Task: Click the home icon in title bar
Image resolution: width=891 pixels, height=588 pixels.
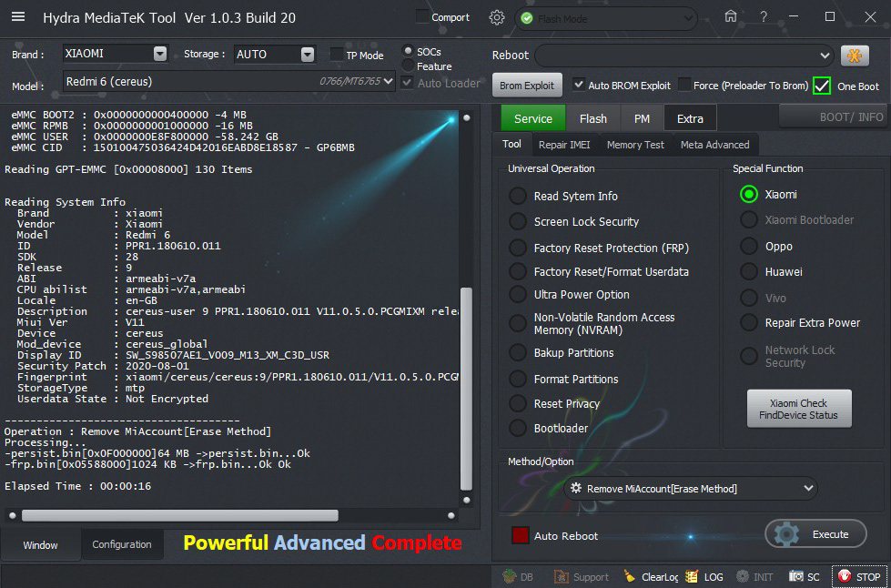Action: click(x=731, y=17)
